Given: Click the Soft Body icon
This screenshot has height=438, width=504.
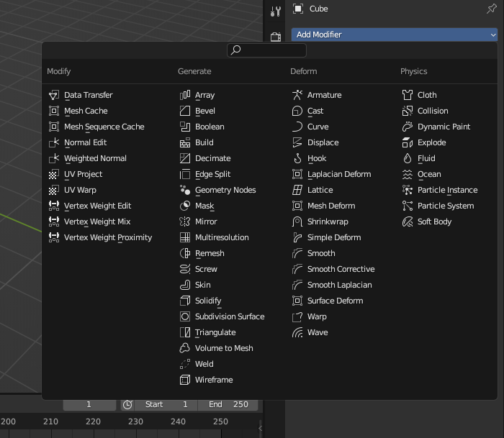Looking at the screenshot, I should point(408,222).
